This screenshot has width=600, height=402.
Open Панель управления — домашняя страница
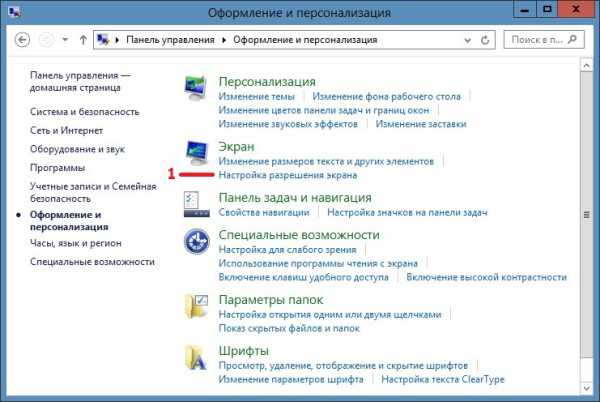[x=80, y=81]
